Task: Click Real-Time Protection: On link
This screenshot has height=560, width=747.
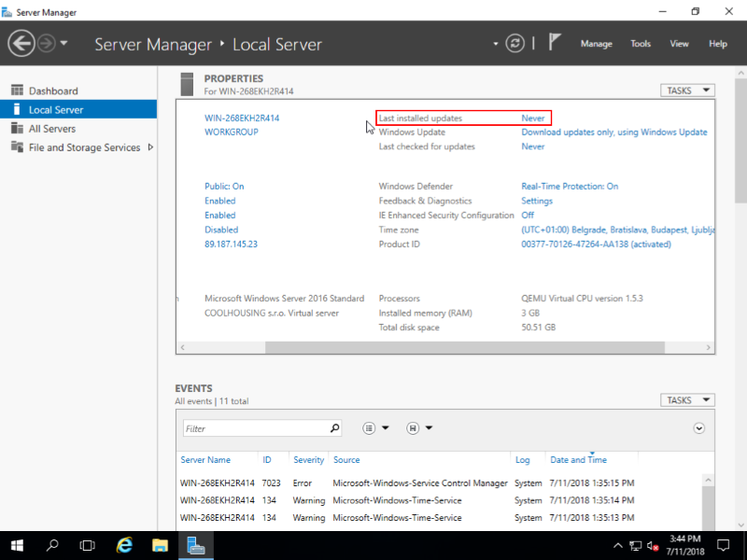Action: (x=570, y=186)
